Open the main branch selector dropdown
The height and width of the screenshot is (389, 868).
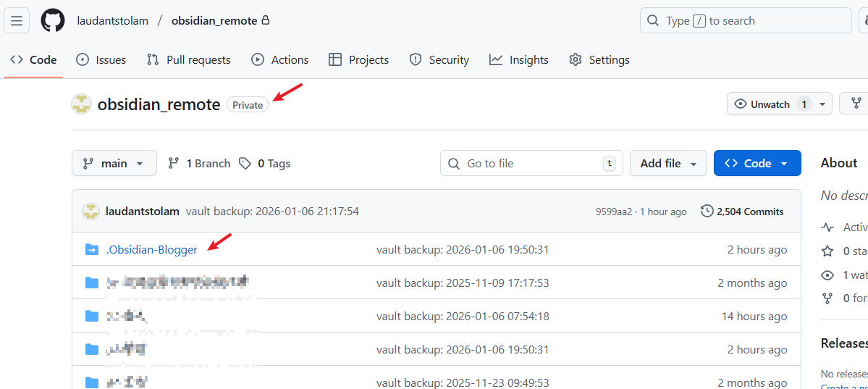(114, 164)
